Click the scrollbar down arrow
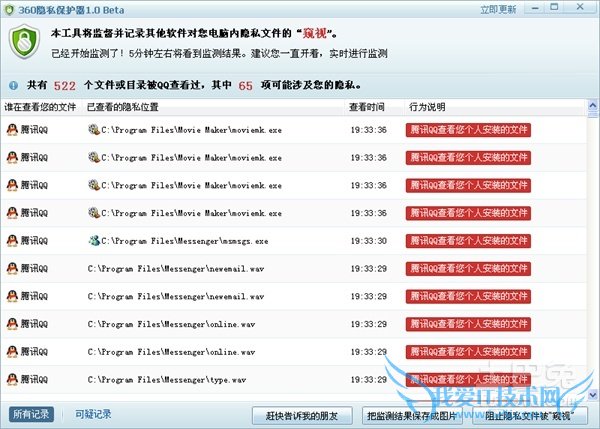The width and height of the screenshot is (600, 429). click(x=593, y=394)
